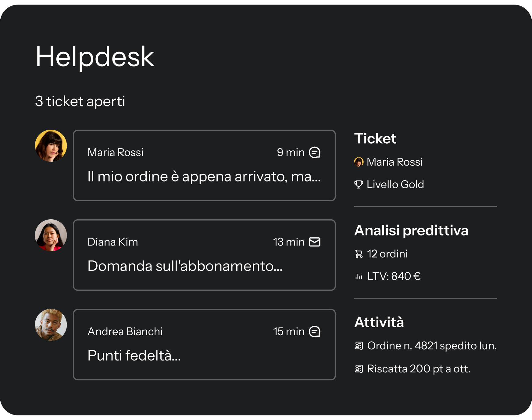Click the "Riscatta 200 pt a ott." activity
The height and width of the screenshot is (420, 532).
pos(419,369)
